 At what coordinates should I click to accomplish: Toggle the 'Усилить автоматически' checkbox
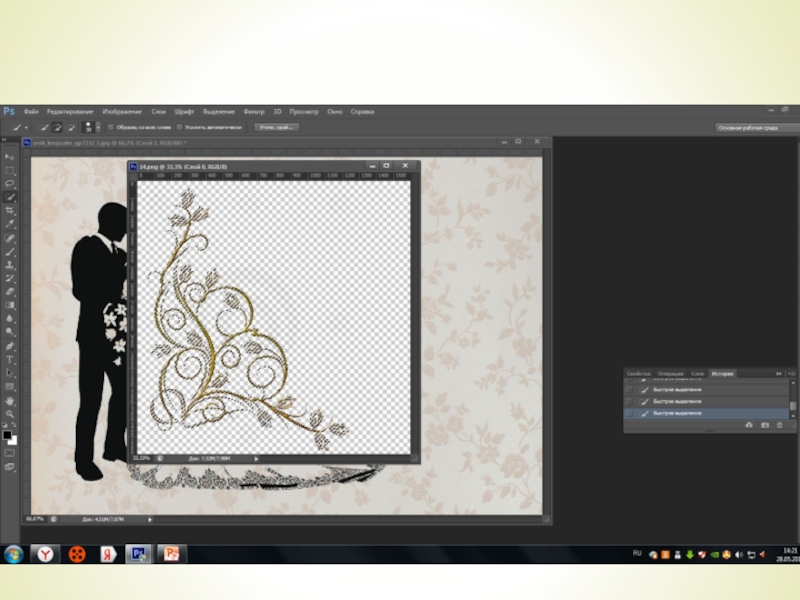[x=179, y=127]
